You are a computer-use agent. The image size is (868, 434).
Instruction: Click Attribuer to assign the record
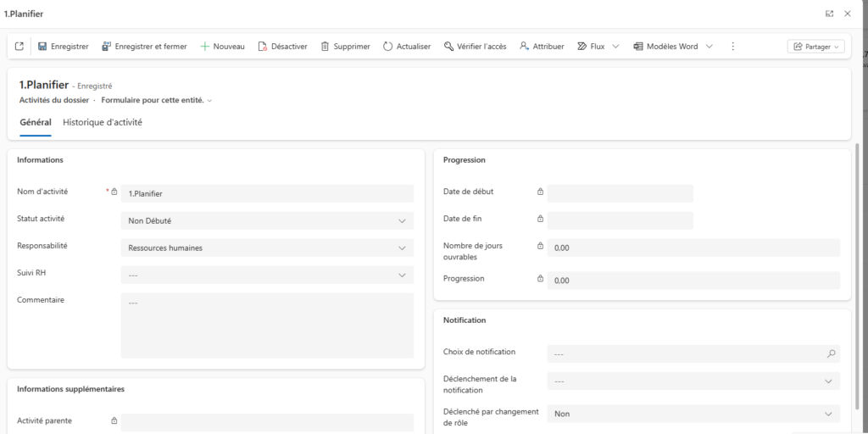click(542, 47)
